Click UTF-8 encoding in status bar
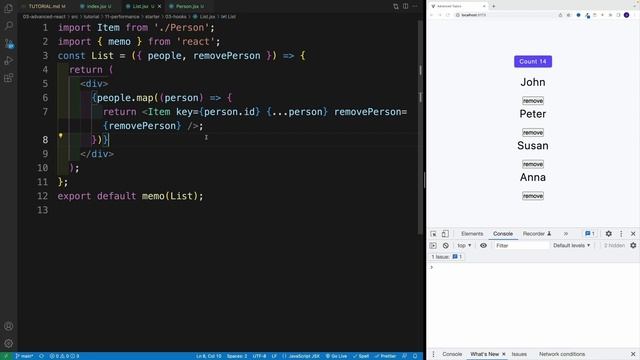The height and width of the screenshot is (360, 640). tap(259, 356)
